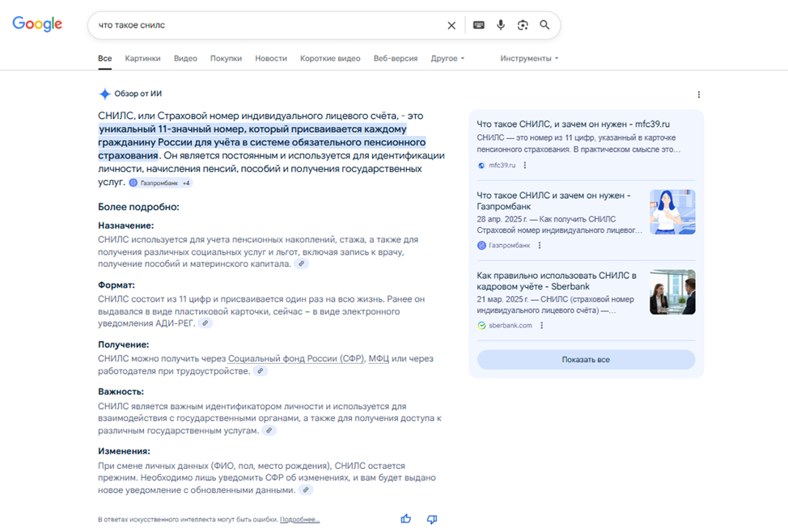Follow the Социальный фонд России (СФР) link
788x532 pixels.
click(296, 358)
